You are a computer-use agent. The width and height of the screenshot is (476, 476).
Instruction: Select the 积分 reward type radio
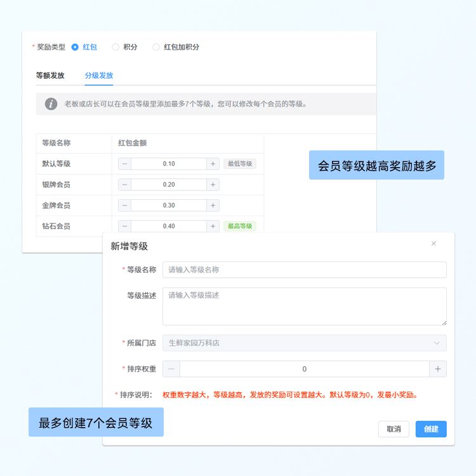tap(116, 47)
